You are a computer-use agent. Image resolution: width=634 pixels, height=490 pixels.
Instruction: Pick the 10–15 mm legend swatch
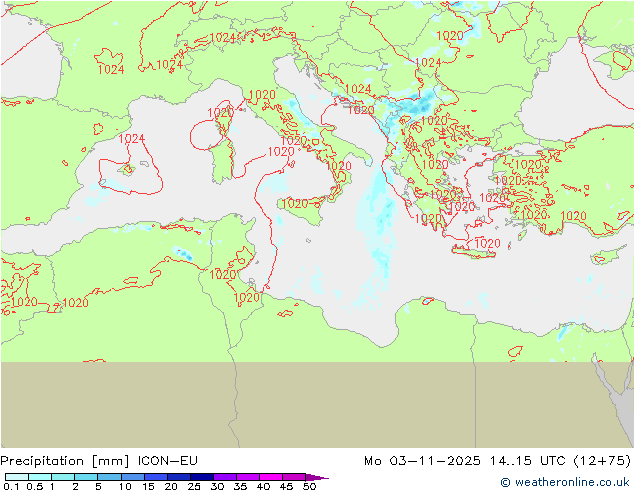pyautogui.click(x=132, y=477)
